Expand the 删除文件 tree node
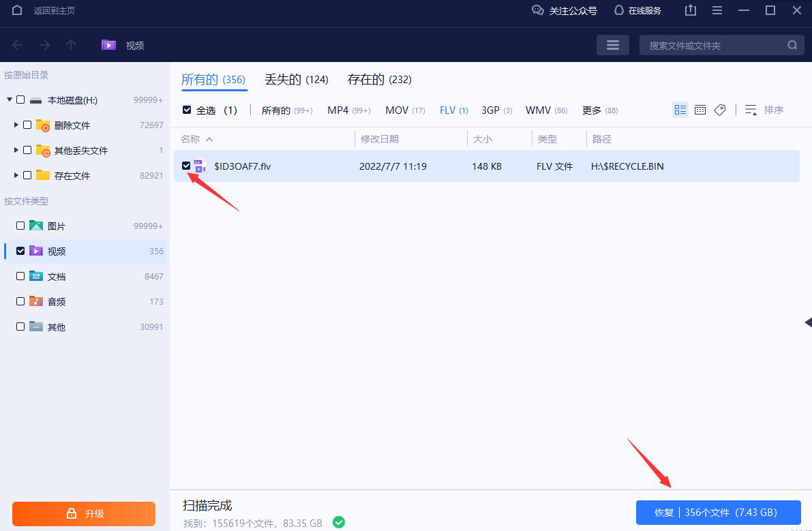812x531 pixels. coord(17,125)
